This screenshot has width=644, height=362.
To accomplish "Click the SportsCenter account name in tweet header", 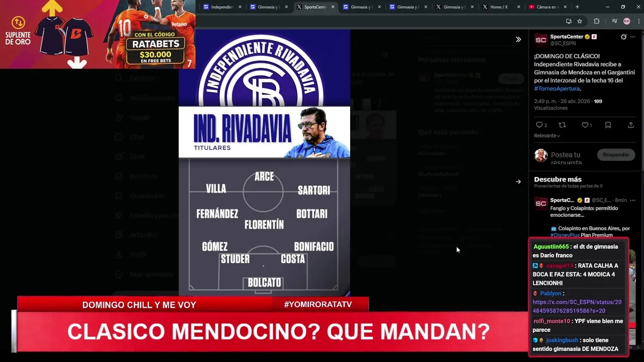I will coord(567,37).
